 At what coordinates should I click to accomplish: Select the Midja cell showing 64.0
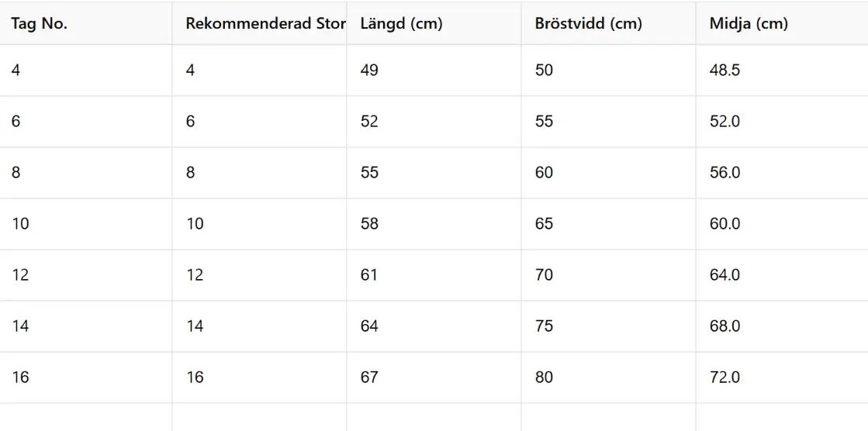[724, 274]
